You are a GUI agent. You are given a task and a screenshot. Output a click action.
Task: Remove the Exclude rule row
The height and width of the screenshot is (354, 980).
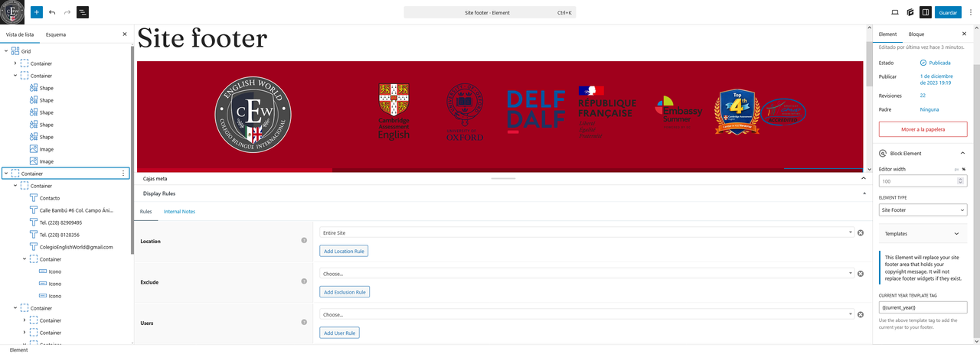(x=861, y=274)
